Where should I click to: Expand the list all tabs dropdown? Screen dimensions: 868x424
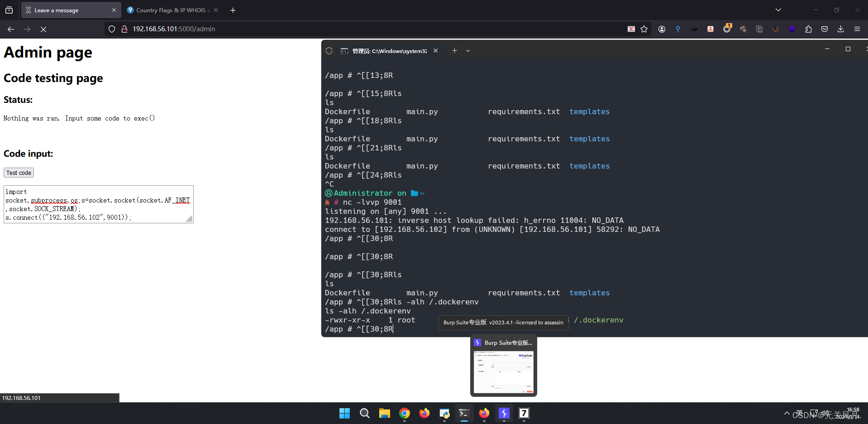[x=778, y=10]
